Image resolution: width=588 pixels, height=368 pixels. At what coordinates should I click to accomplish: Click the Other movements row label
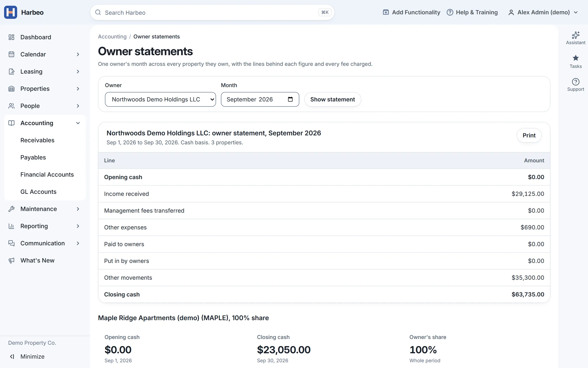click(x=128, y=278)
